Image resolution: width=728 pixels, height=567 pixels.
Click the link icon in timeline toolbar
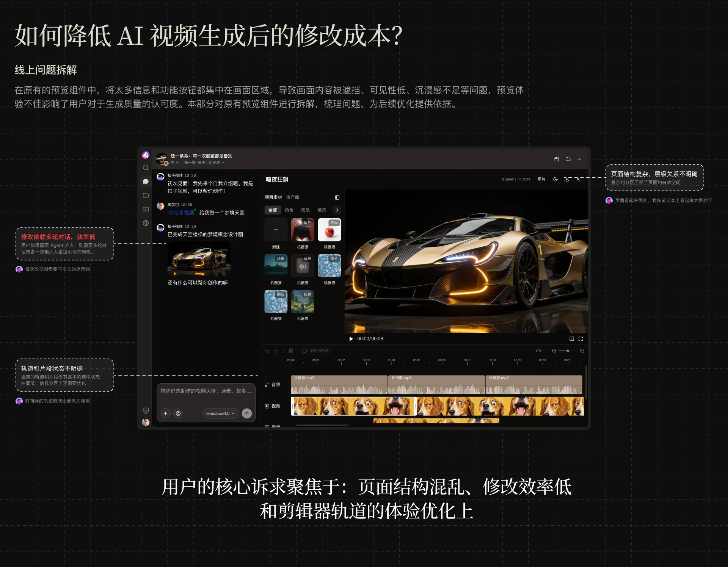pyautogui.click(x=538, y=351)
